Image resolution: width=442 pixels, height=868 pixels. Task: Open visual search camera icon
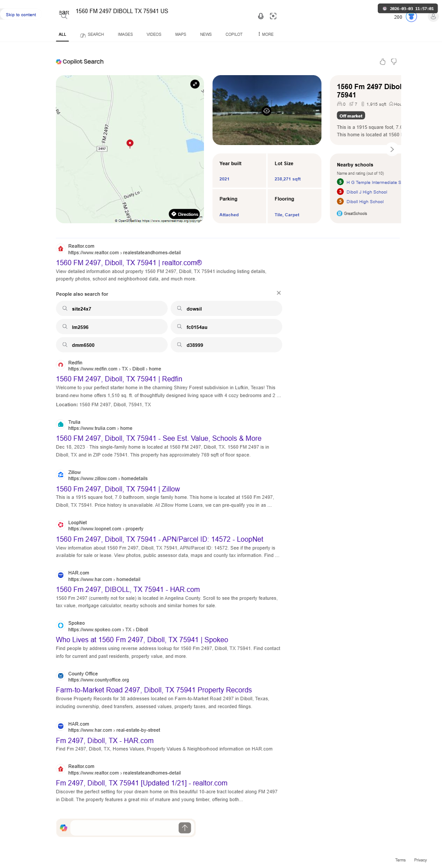pyautogui.click(x=273, y=16)
